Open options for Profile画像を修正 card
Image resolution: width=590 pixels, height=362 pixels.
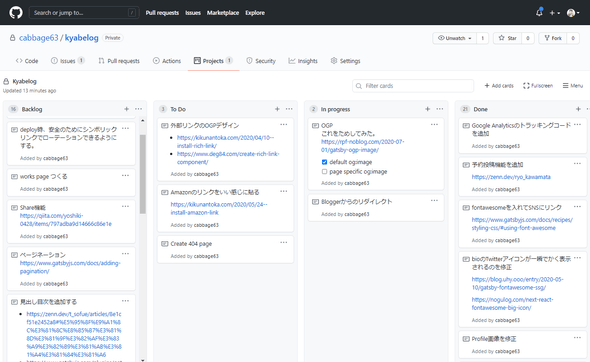coord(577,338)
